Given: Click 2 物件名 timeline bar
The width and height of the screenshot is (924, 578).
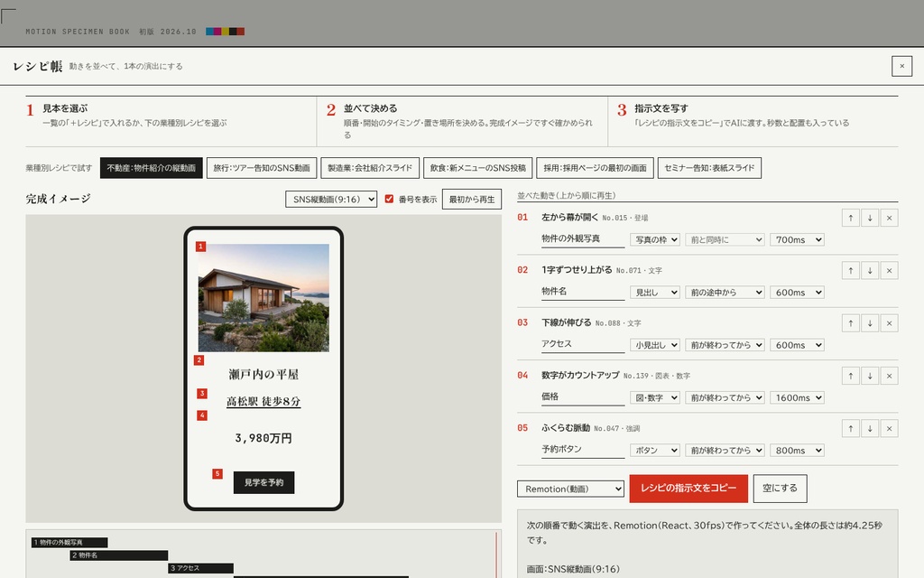Looking at the screenshot, I should [x=118, y=555].
